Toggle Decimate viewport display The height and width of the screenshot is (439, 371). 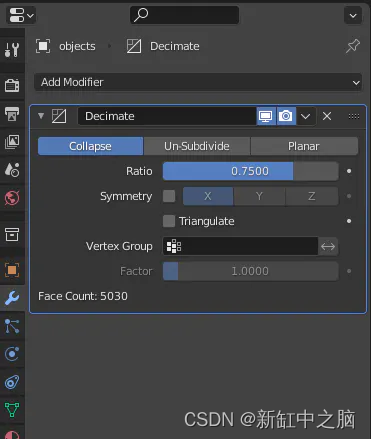266,116
